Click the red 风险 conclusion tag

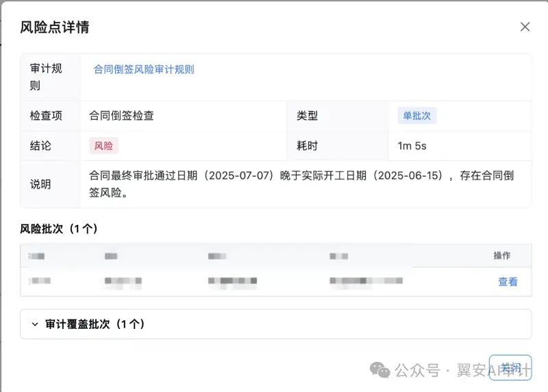click(x=103, y=145)
